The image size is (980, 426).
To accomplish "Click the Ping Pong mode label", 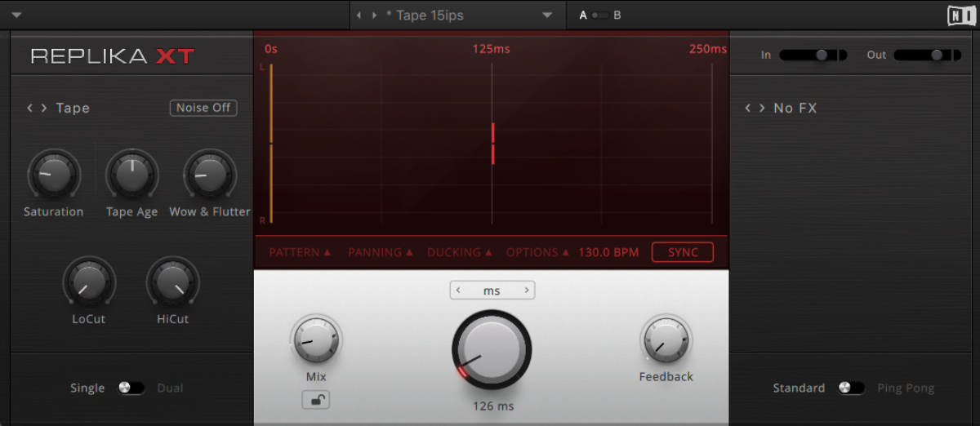I will [x=906, y=388].
